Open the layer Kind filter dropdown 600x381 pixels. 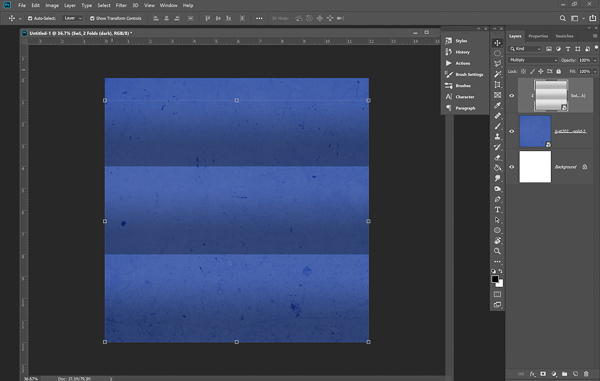click(x=525, y=49)
